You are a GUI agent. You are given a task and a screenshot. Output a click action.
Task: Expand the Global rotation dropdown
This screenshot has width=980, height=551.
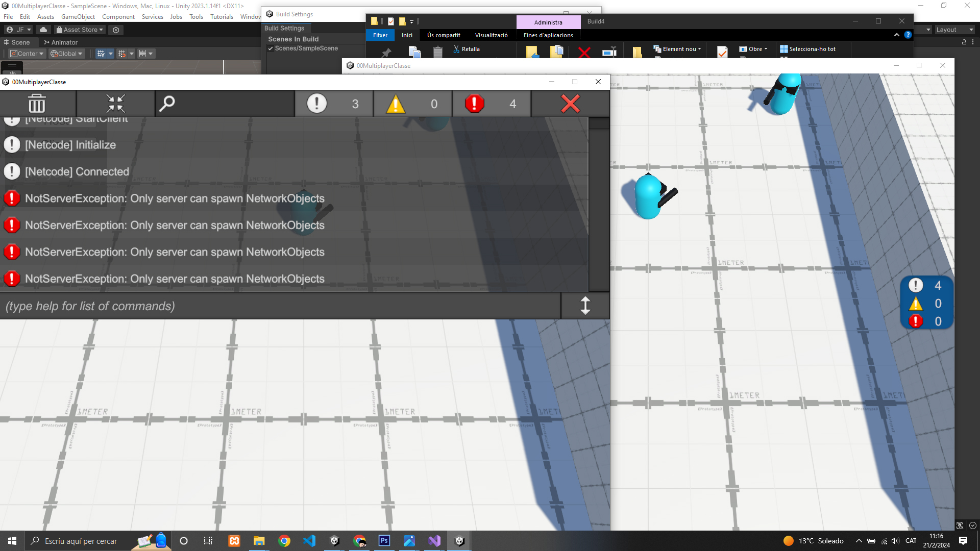[66, 54]
